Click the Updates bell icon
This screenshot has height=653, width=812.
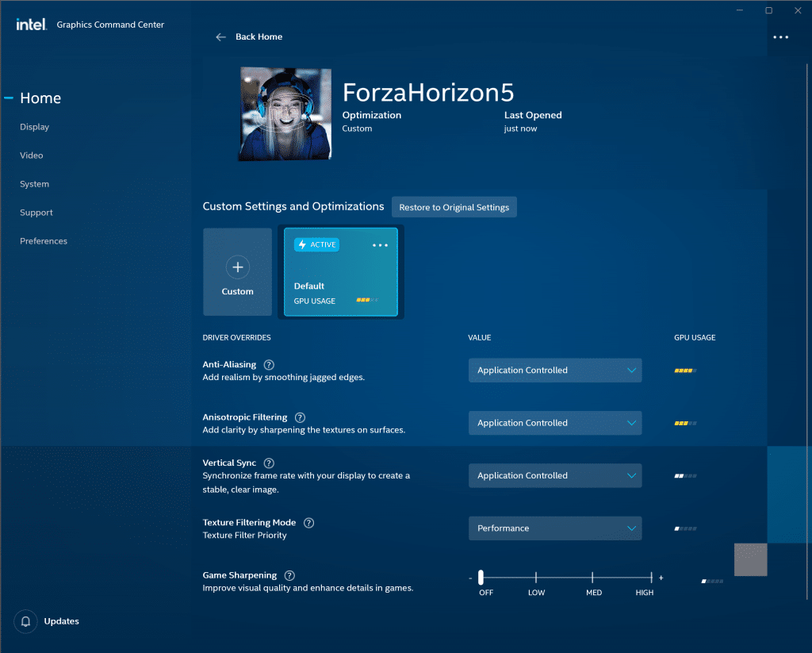(25, 621)
